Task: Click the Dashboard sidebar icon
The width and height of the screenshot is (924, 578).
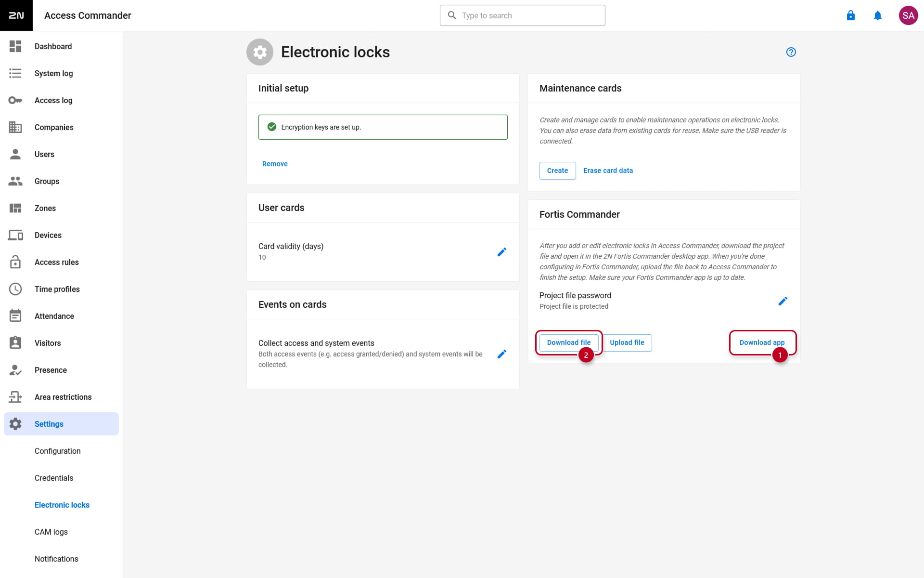Action: [15, 46]
